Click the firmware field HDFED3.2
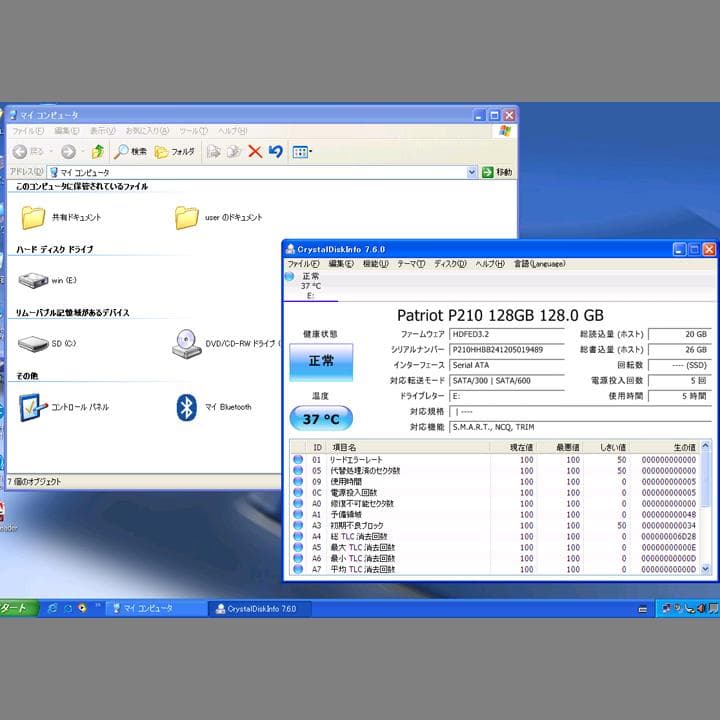 (x=506, y=334)
